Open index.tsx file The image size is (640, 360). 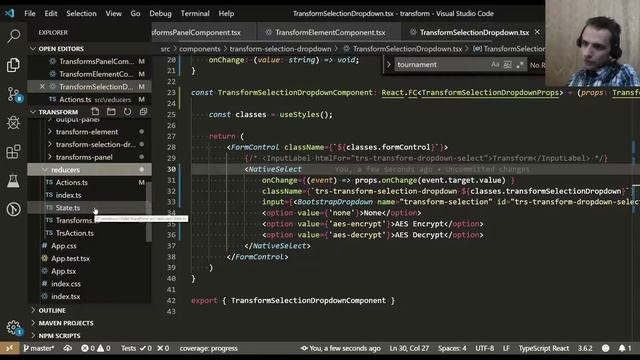pyautogui.click(x=65, y=296)
